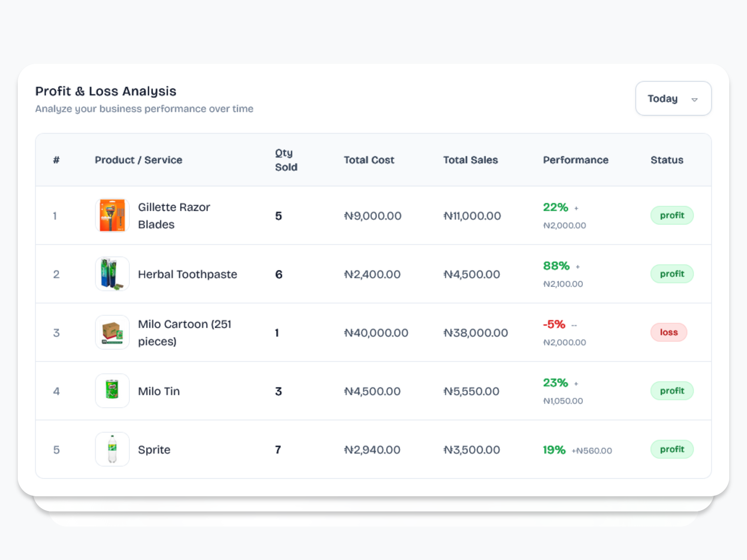
Task: Click the Performance column header
Action: (x=575, y=160)
